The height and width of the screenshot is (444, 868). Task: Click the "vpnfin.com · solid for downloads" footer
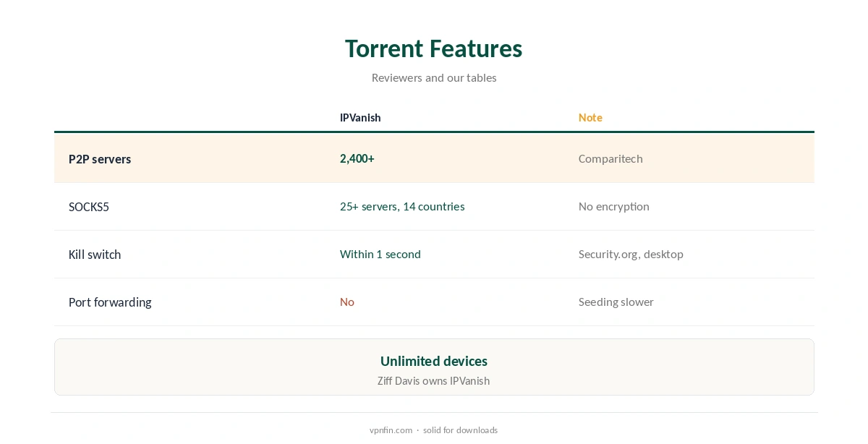coord(434,430)
